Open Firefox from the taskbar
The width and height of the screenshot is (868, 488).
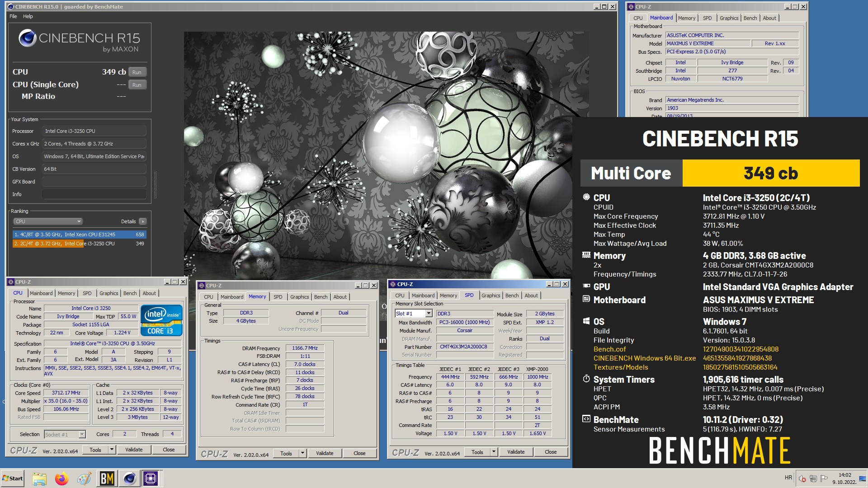61,479
